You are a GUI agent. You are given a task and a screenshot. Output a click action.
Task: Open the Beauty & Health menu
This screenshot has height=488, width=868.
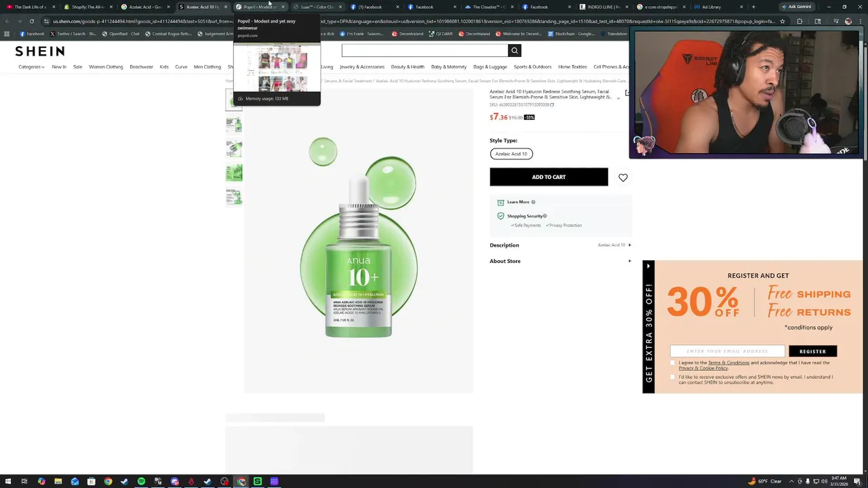point(408,67)
